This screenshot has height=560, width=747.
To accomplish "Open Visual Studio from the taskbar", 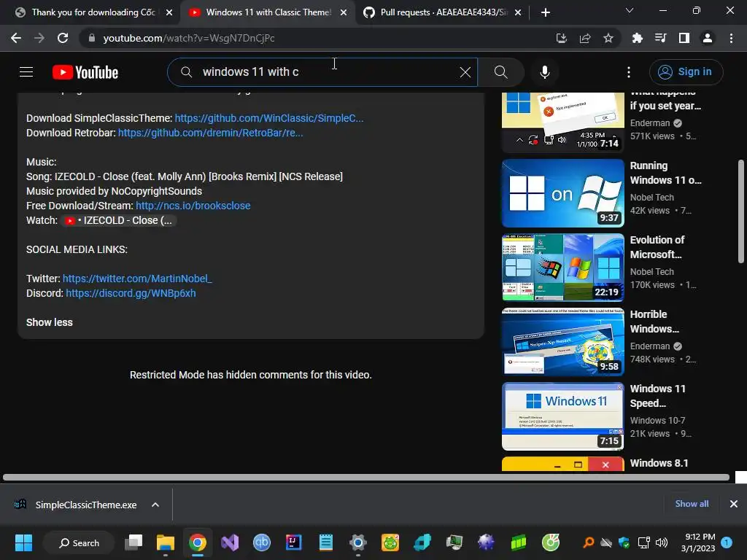I will click(230, 542).
